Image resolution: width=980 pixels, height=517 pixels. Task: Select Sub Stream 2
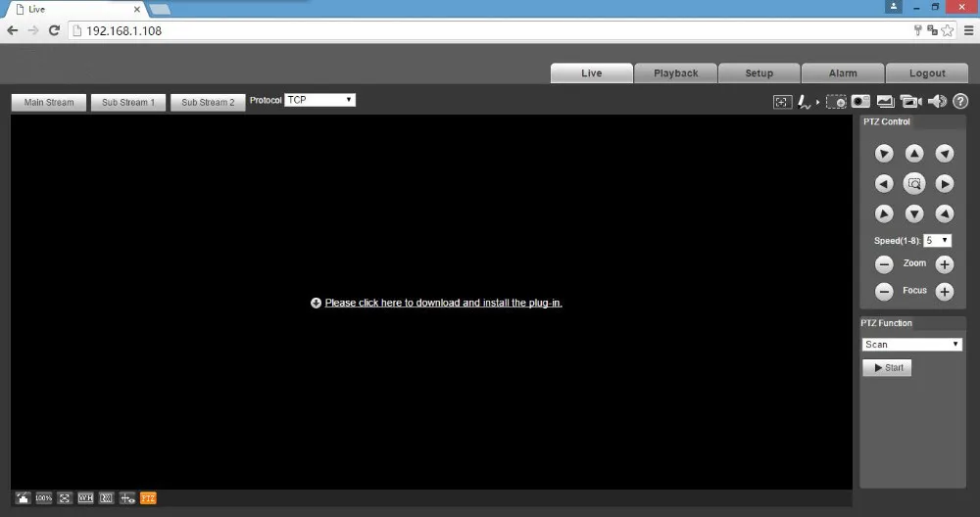208,103
